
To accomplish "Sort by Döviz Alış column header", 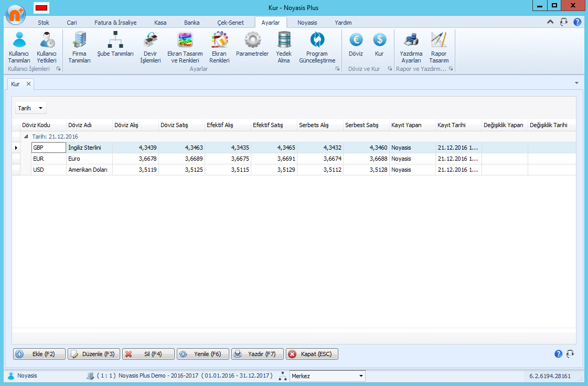I will [x=135, y=125].
